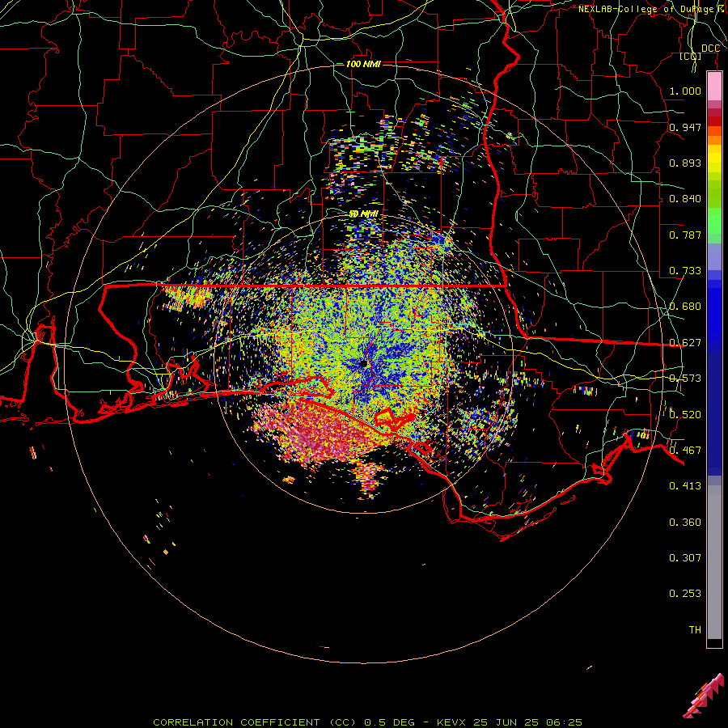Select the 0.360 legend value
Viewport: 728px width, 728px height.
(685, 523)
